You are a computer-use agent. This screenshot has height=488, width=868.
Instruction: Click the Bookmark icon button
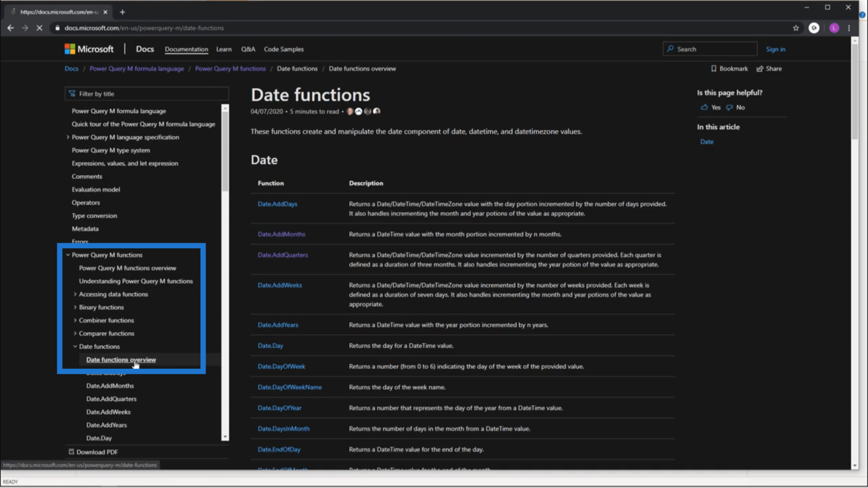click(729, 69)
